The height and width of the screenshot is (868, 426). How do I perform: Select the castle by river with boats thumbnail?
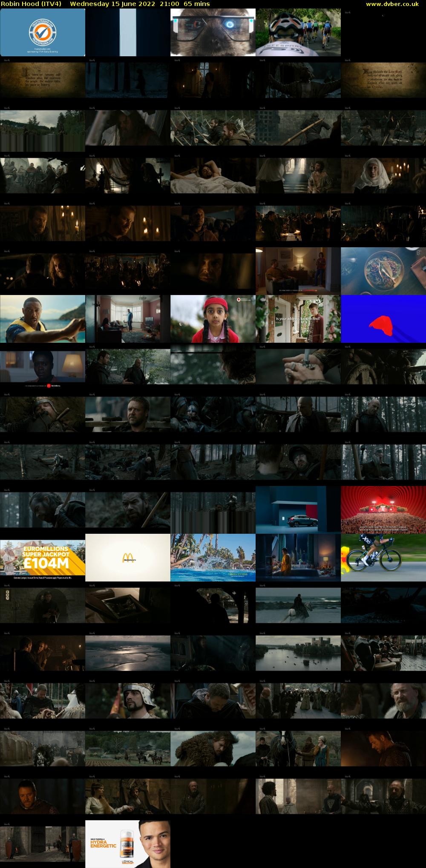point(298,653)
